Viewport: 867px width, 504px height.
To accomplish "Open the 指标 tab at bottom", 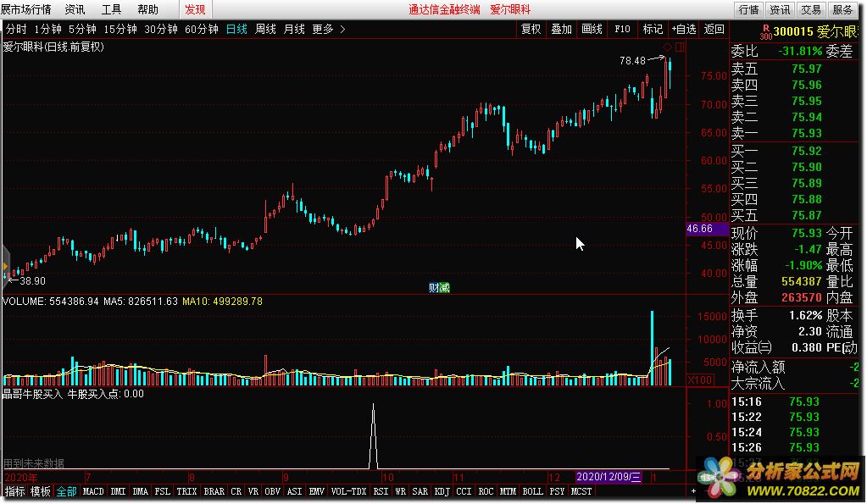I will pos(14,491).
